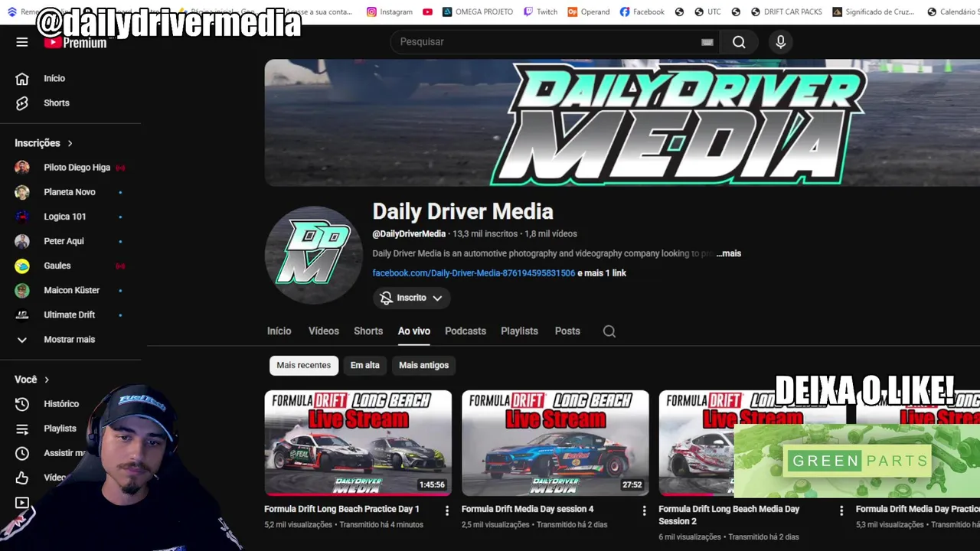This screenshot has height=551, width=980.
Task: Open Operand bookmark
Action: [589, 11]
